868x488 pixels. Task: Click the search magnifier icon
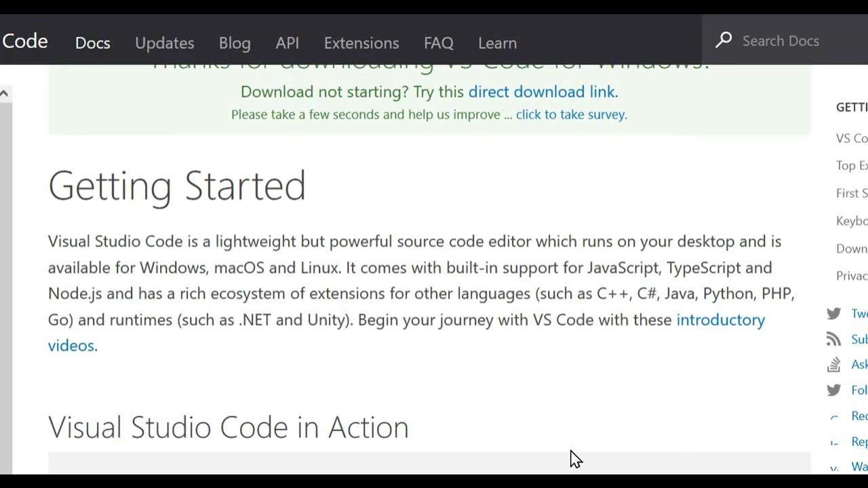(x=724, y=40)
